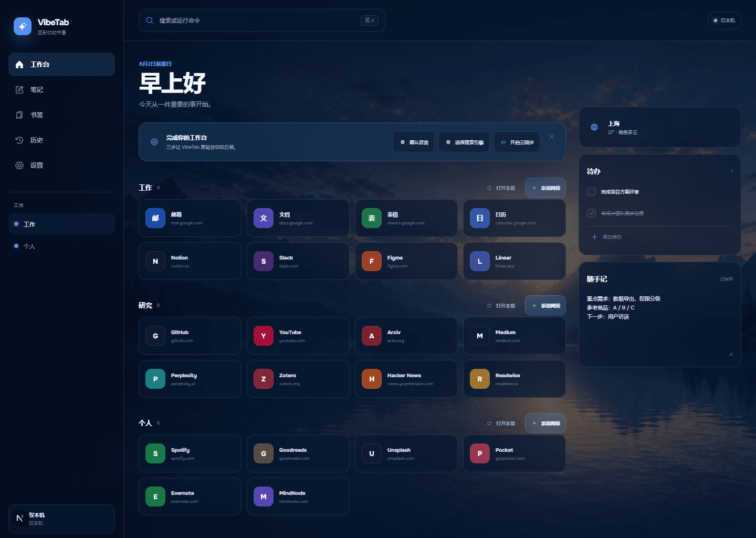Click the globe icon in 上海 weather card
This screenshot has height=538, width=756.
click(594, 127)
